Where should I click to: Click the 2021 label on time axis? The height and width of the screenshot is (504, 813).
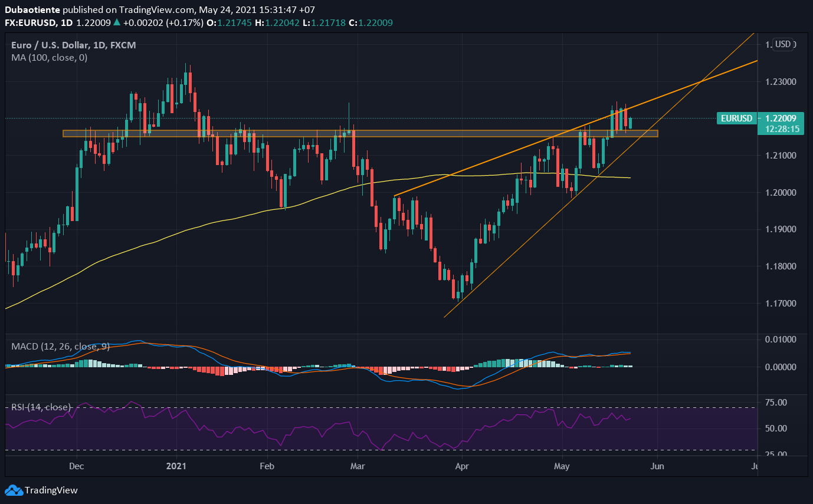pos(176,466)
